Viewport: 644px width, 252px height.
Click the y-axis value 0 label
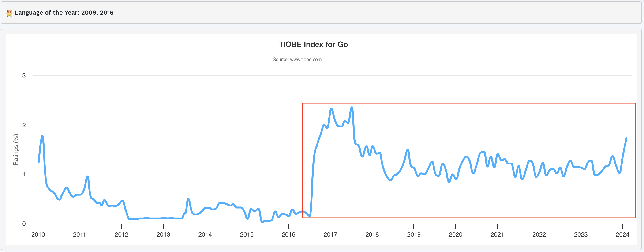click(x=24, y=224)
